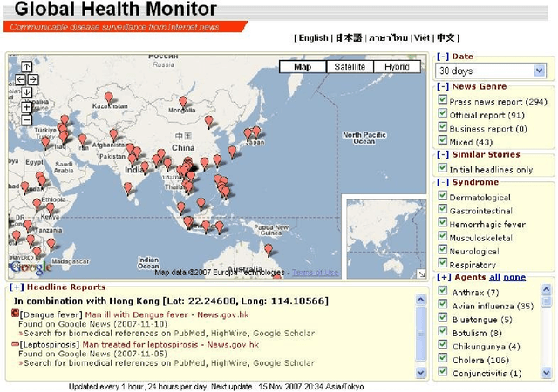Toggle Dermatological syndrome checkbox
This screenshot has width=558, height=392.
(442, 195)
